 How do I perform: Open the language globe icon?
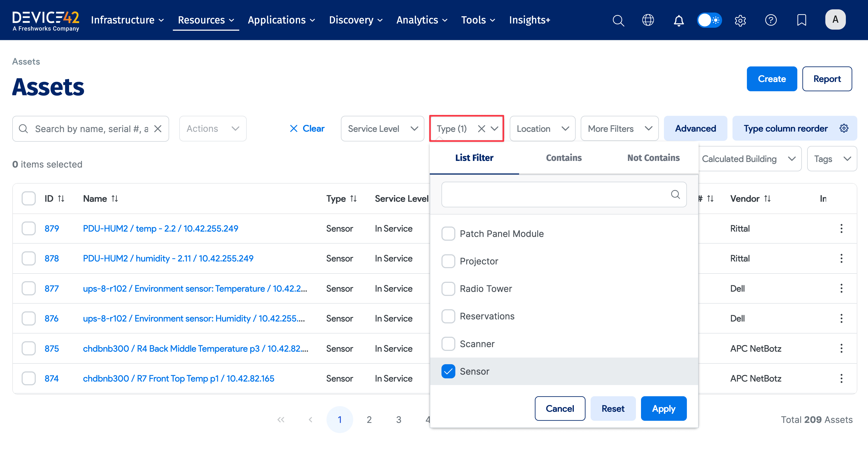pyautogui.click(x=648, y=20)
